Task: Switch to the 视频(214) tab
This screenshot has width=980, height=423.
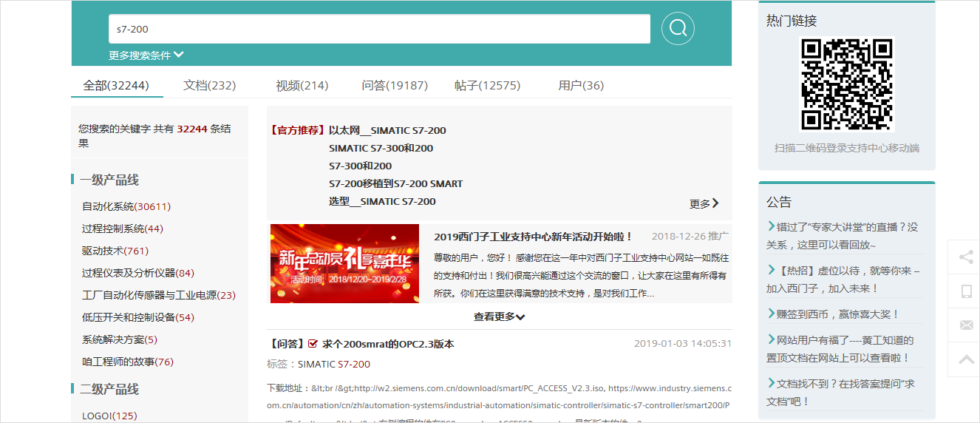Action: pyautogui.click(x=302, y=86)
